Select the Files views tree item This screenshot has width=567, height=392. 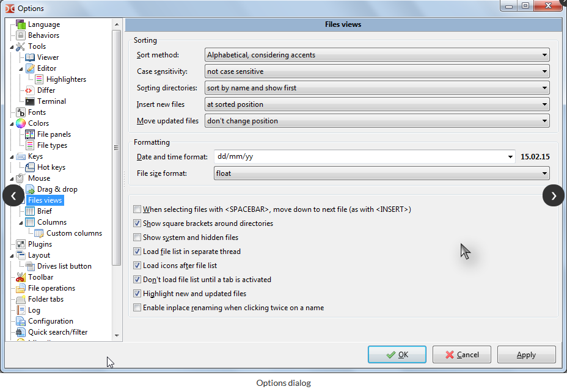tap(45, 200)
